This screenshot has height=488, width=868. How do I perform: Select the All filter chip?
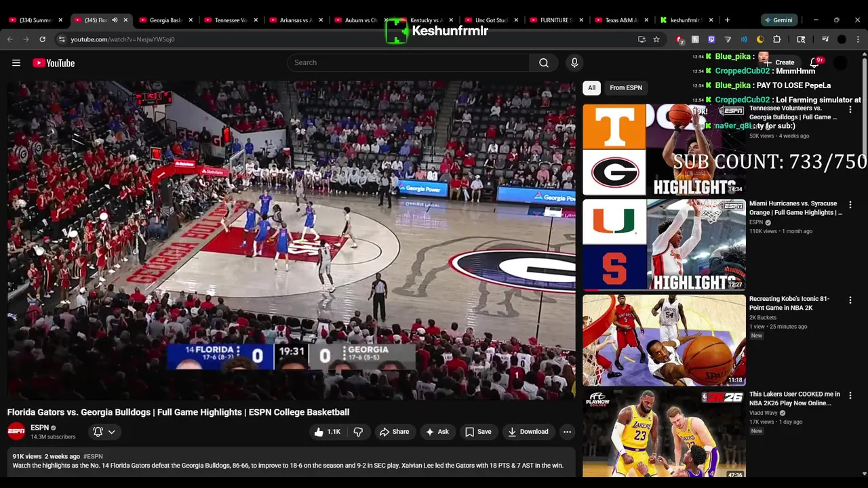[x=591, y=87]
